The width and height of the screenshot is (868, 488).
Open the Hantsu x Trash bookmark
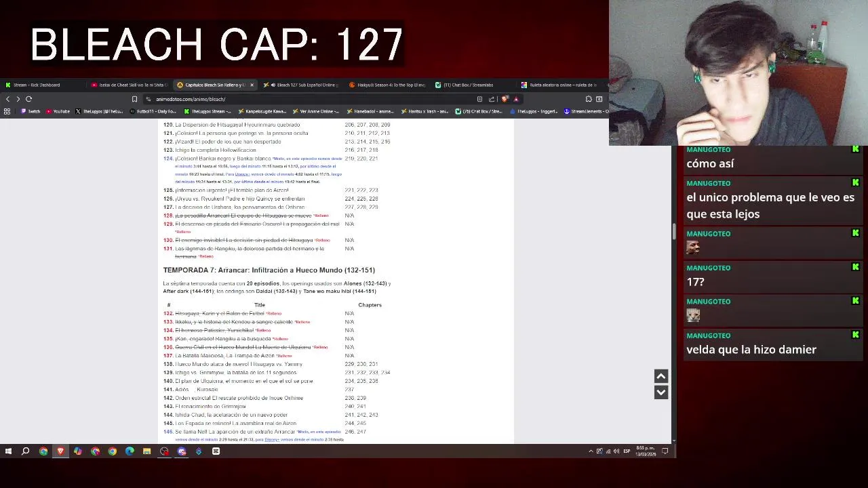click(425, 111)
